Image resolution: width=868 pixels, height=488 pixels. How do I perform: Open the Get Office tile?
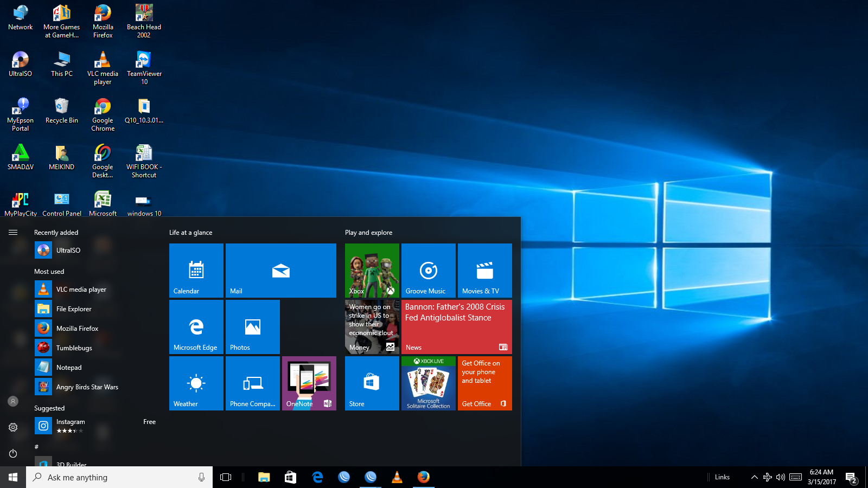point(485,383)
